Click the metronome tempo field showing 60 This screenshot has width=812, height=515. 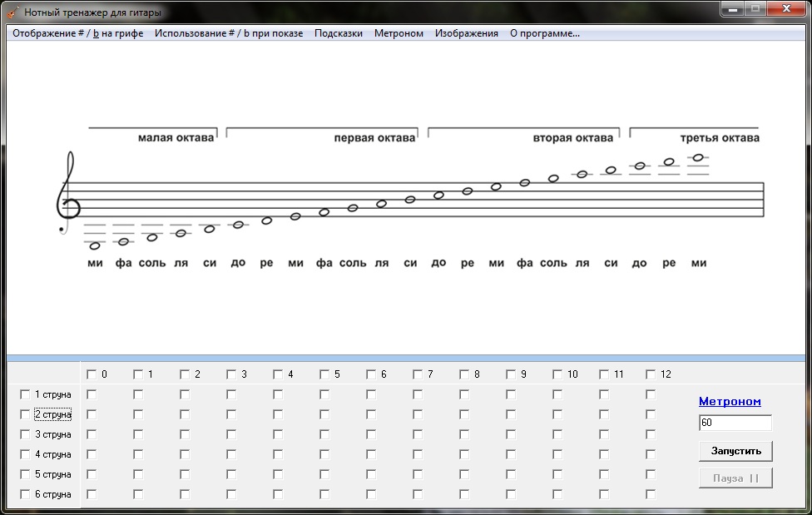point(735,423)
